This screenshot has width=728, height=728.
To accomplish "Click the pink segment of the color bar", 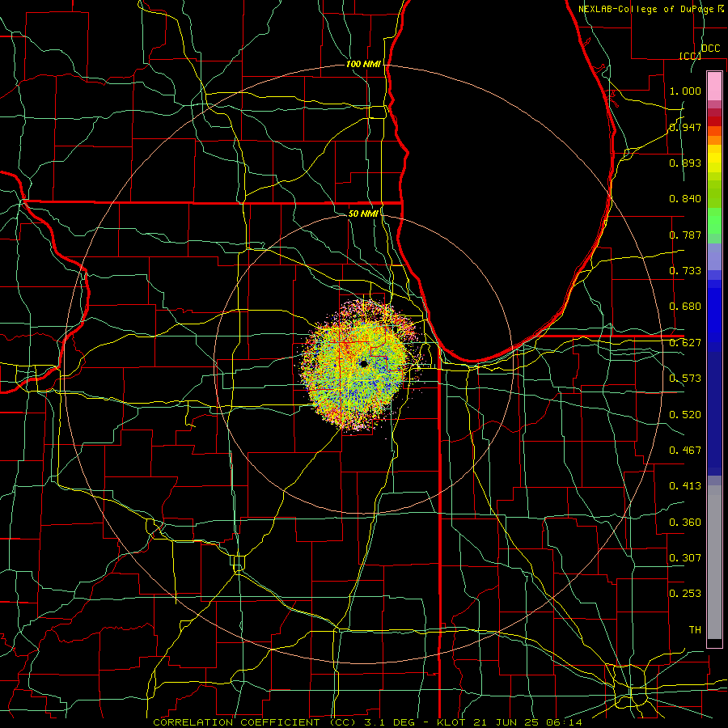I will coord(714,87).
